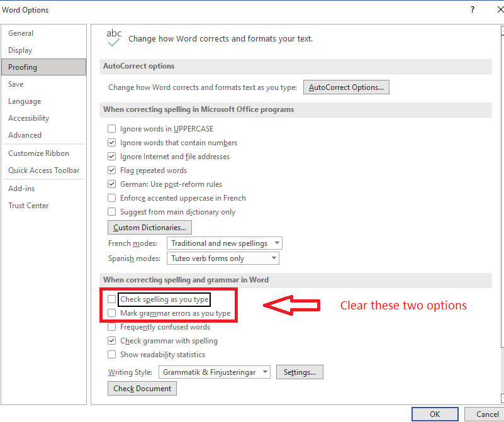Uncheck Flag repeated words
The width and height of the screenshot is (504, 422).
coord(112,170)
